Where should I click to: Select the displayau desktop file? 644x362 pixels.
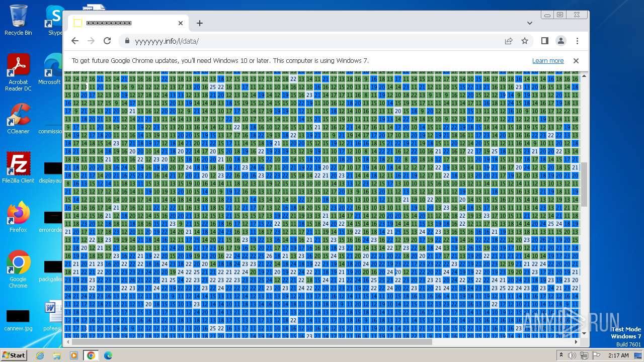pos(51,171)
